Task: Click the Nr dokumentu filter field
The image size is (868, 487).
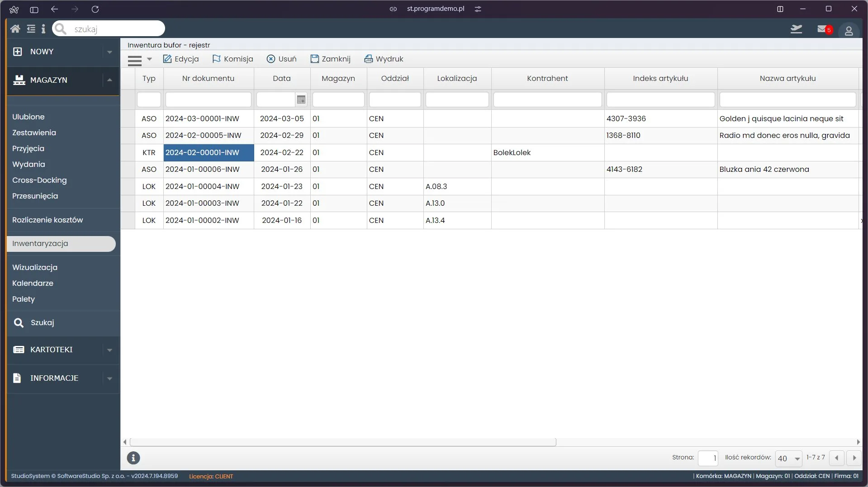Action: click(x=209, y=99)
